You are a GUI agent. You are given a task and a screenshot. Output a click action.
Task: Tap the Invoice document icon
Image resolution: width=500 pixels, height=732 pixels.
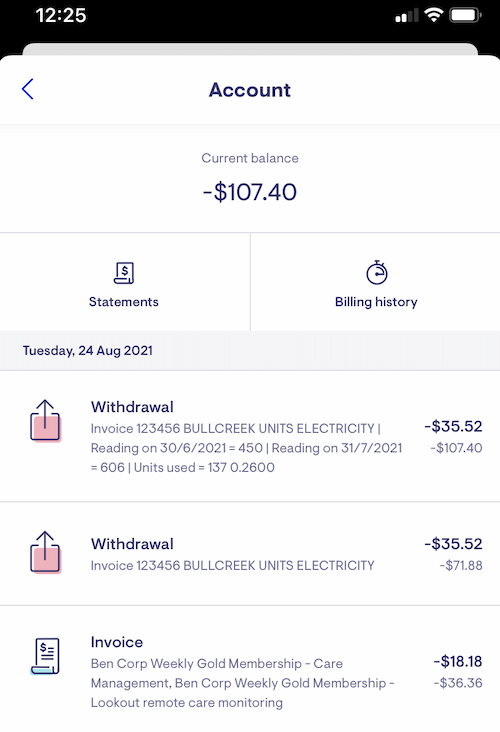pyautogui.click(x=45, y=656)
